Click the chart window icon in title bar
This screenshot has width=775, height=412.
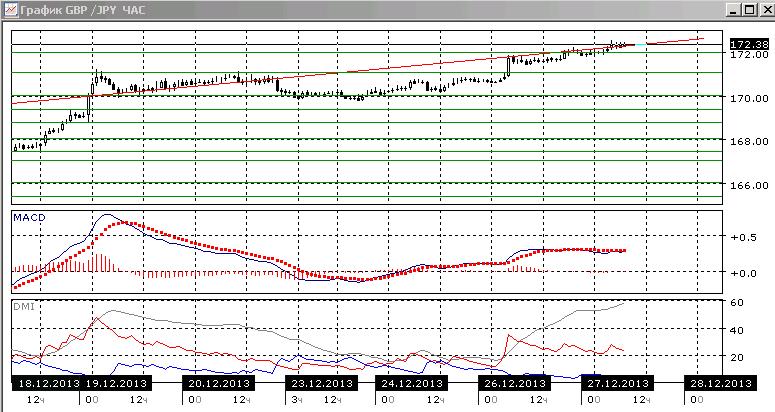(x=10, y=10)
